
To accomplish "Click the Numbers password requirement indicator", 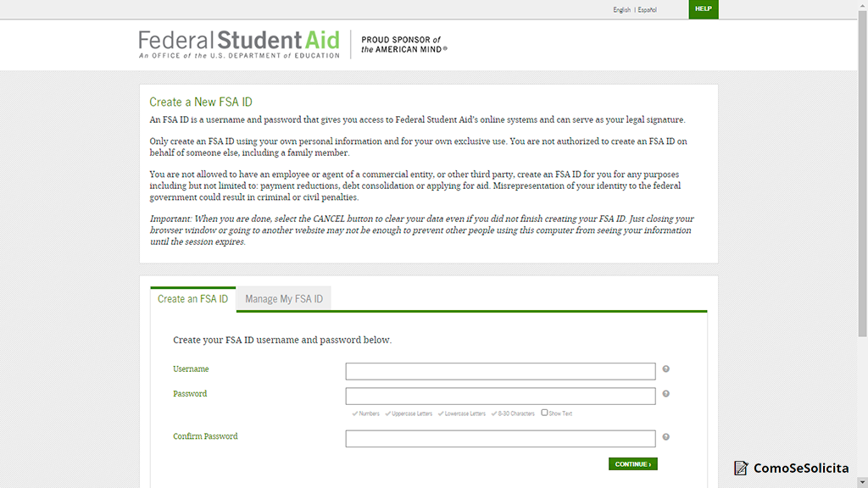I will (x=366, y=414).
